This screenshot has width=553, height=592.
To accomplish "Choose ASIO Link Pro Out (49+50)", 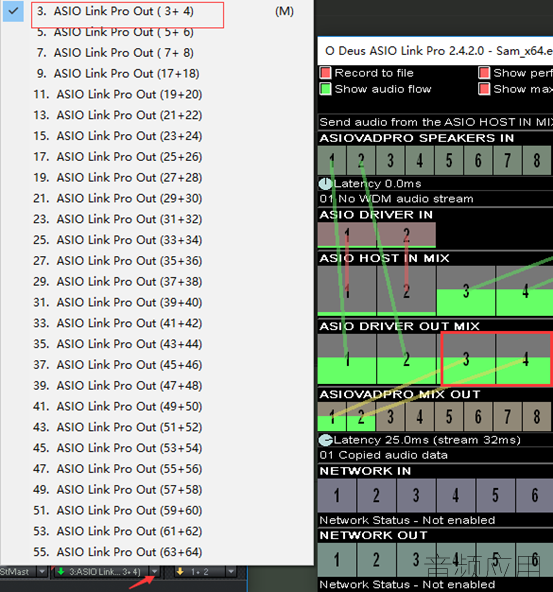I will [157, 406].
